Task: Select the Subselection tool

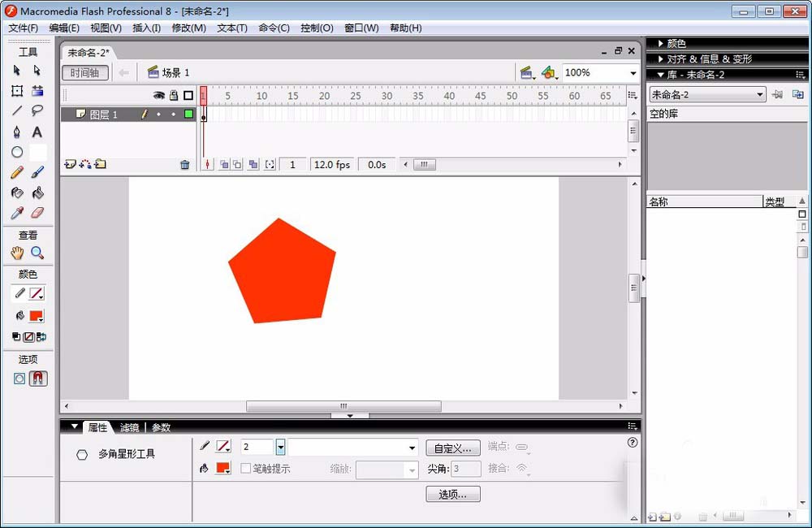Action: point(37,70)
